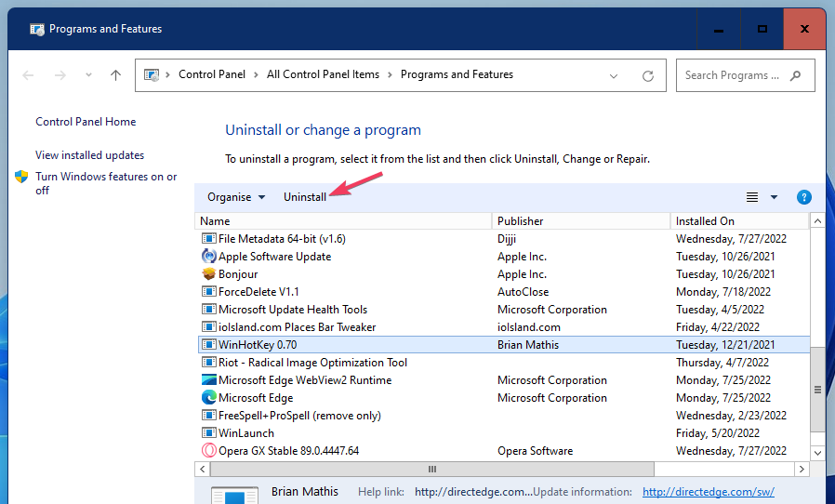Go forward with the right arrow
This screenshot has width=835, height=504.
point(60,75)
